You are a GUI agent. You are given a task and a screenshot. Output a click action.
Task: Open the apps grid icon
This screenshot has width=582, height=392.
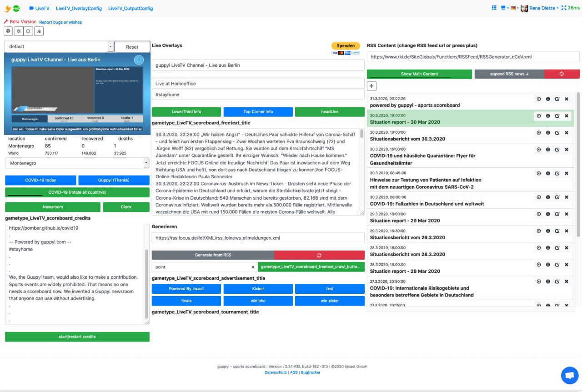494,8
